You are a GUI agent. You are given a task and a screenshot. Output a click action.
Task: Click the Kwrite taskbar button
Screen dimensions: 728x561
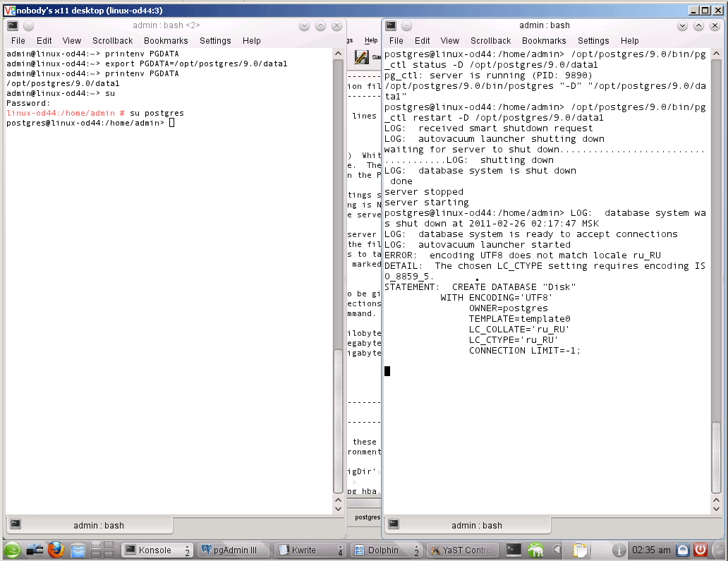pyautogui.click(x=310, y=550)
